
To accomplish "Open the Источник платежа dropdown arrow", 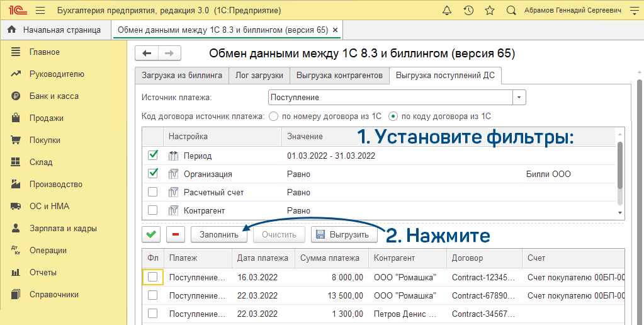I will pos(519,98).
